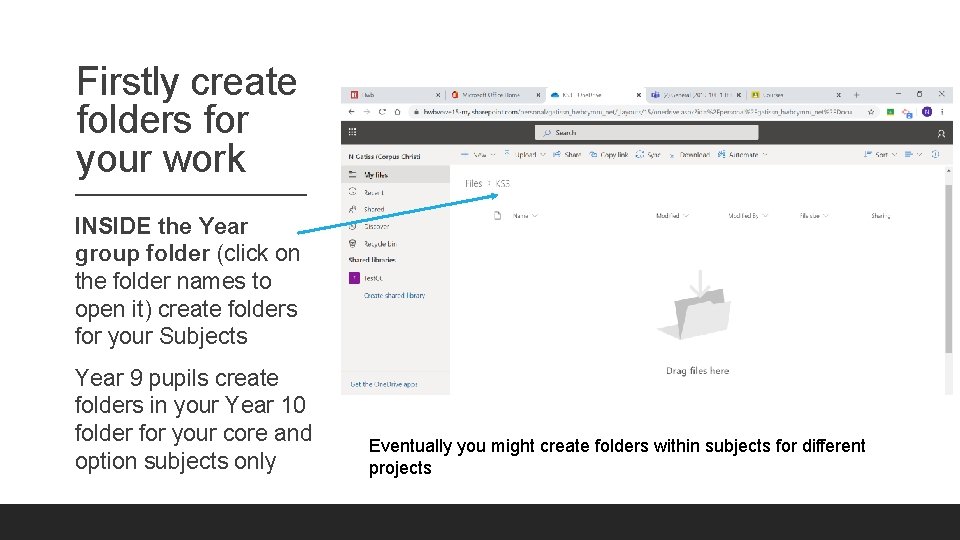Screen dimensions: 960x540
Task: Open the view options layout dropdown
Action: pyautogui.click(x=913, y=154)
